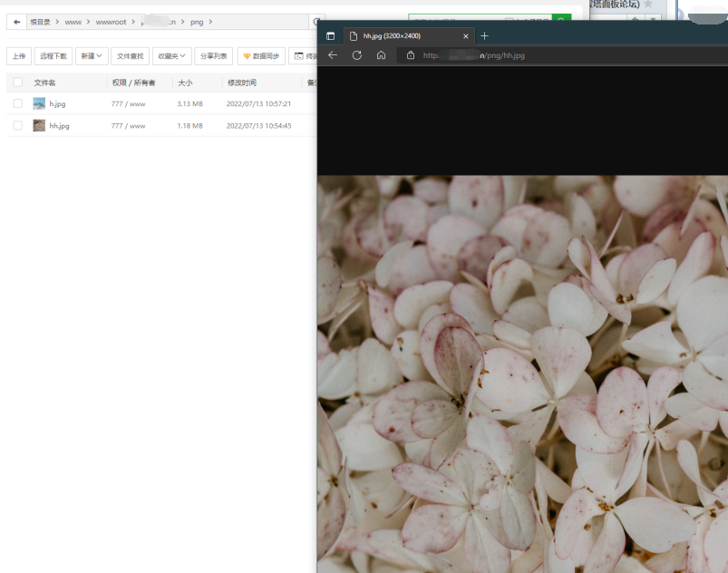This screenshot has width=728, height=573.
Task: Click the 上传 upload button
Action: click(19, 56)
